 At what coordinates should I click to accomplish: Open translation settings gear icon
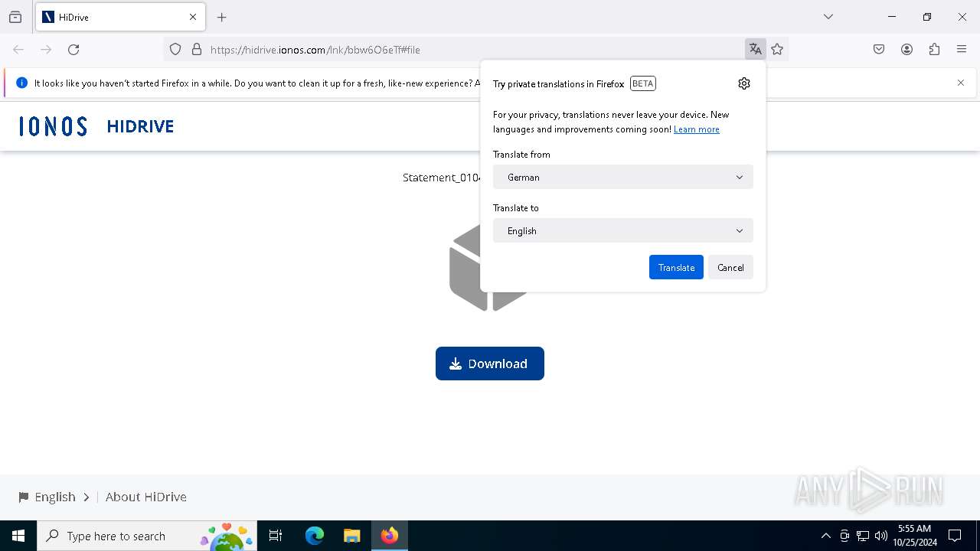[x=744, y=83]
